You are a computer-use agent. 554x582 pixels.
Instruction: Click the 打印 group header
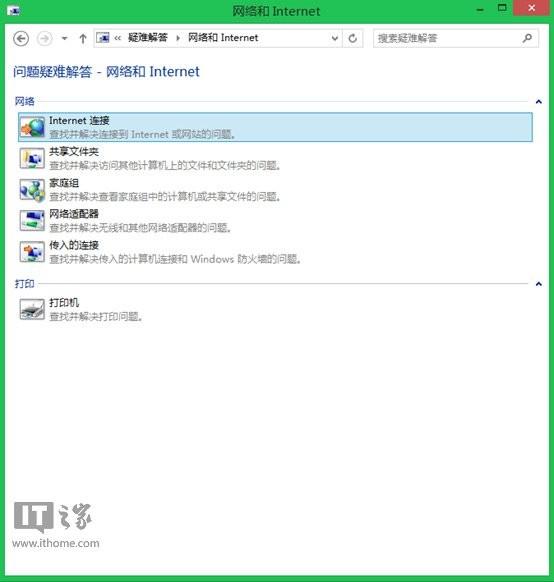pyautogui.click(x=24, y=284)
